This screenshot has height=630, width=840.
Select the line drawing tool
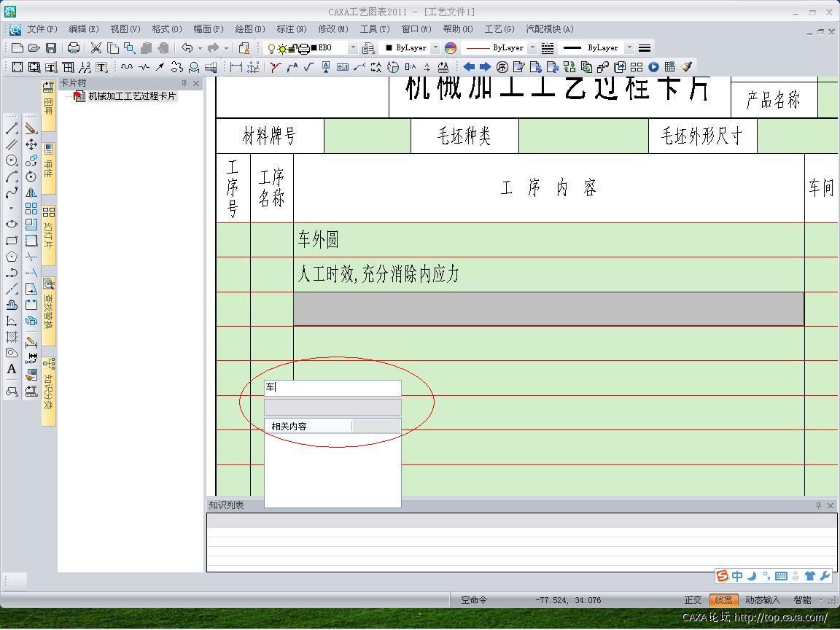[10, 128]
